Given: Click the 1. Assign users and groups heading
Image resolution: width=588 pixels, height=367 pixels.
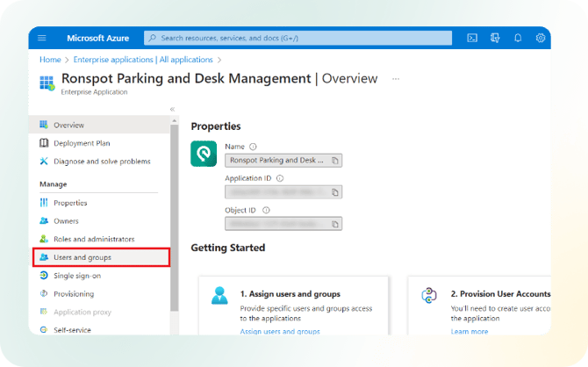Looking at the screenshot, I should coord(290,294).
